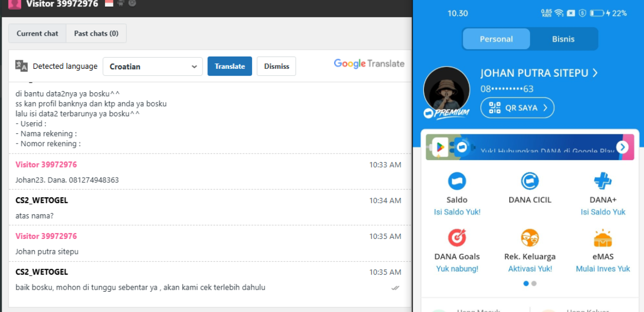Image resolution: width=644 pixels, height=312 pixels.
Task: Tap the Aktivasi Yuk! link
Action: click(530, 269)
